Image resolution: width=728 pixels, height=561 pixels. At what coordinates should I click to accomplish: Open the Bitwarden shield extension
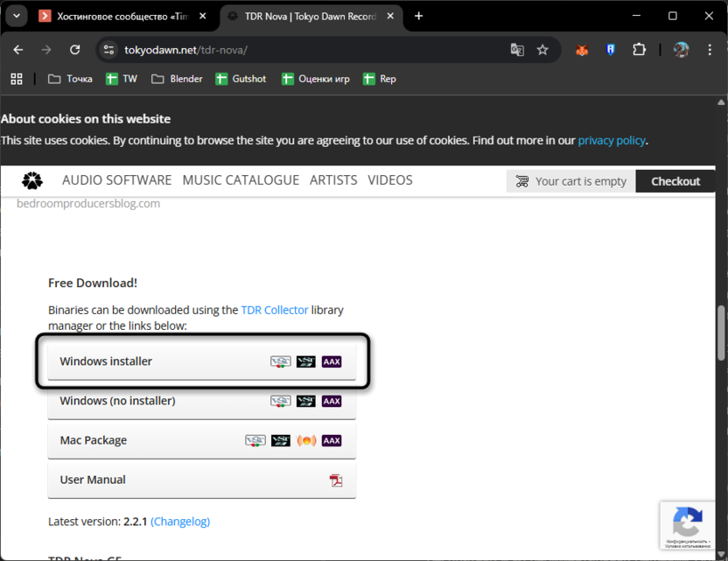(x=611, y=50)
